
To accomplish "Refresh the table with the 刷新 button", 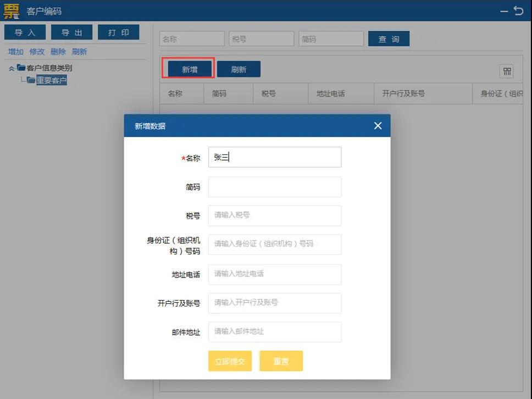I will coord(239,69).
